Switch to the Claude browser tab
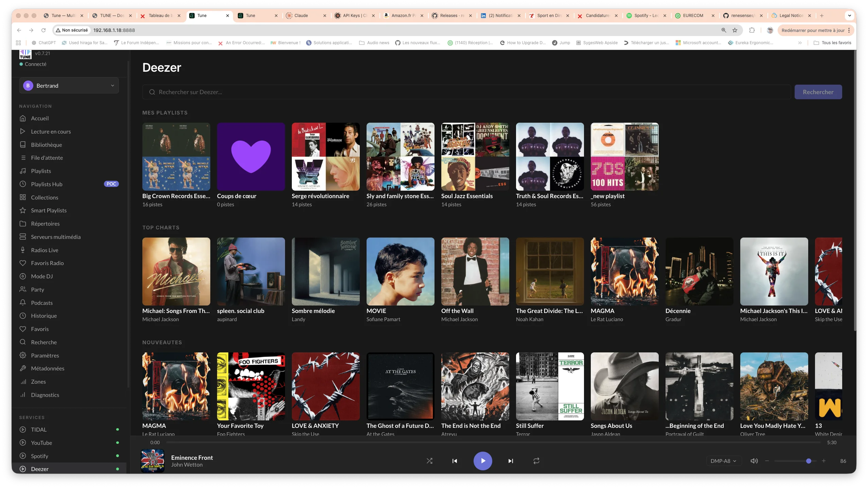This screenshot has width=868, height=488. 306,16
